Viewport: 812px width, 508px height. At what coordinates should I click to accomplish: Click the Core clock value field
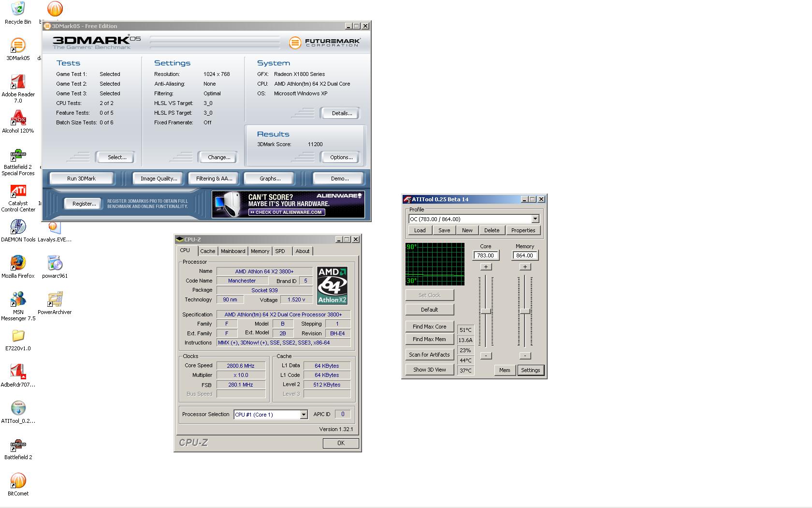pyautogui.click(x=485, y=255)
